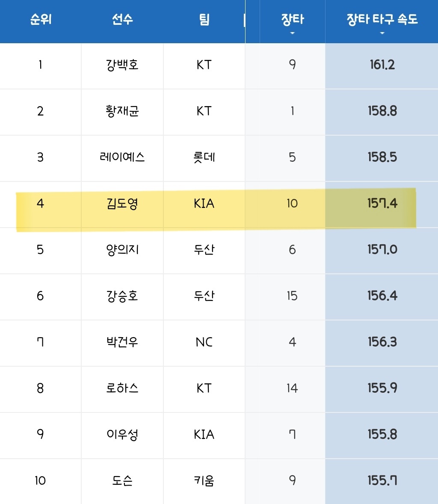
Task: Click player name 도슨
Action: click(122, 481)
